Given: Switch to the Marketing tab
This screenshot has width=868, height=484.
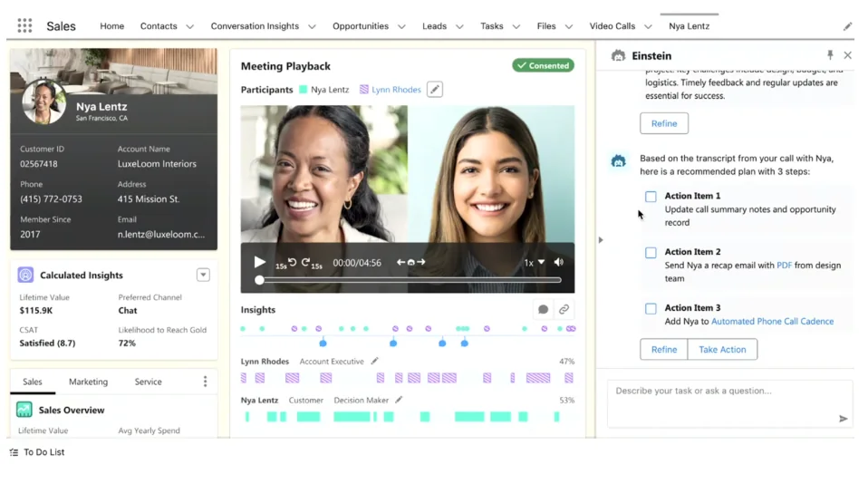Looking at the screenshot, I should (88, 382).
